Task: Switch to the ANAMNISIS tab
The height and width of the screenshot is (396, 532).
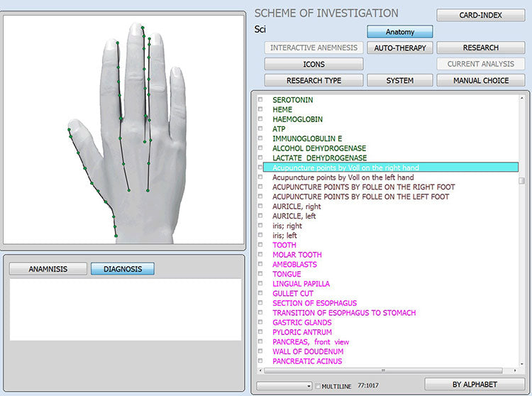Action: [48, 269]
